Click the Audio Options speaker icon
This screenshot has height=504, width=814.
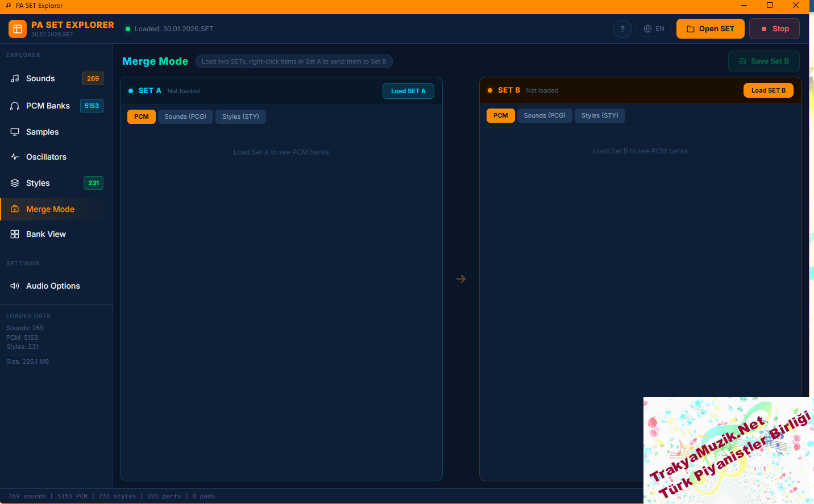(x=15, y=286)
